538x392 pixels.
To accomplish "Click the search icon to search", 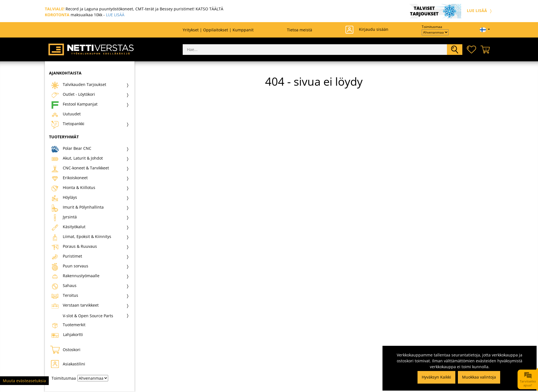I will point(454,49).
